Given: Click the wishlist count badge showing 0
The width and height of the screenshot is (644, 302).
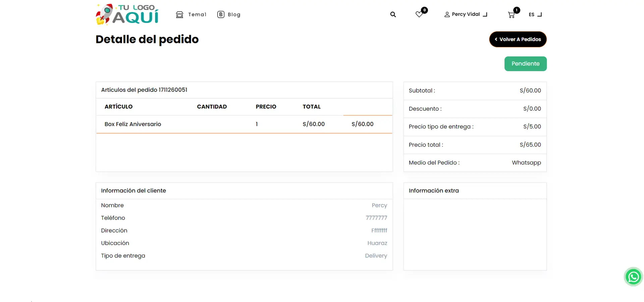Looking at the screenshot, I should pyautogui.click(x=425, y=10).
